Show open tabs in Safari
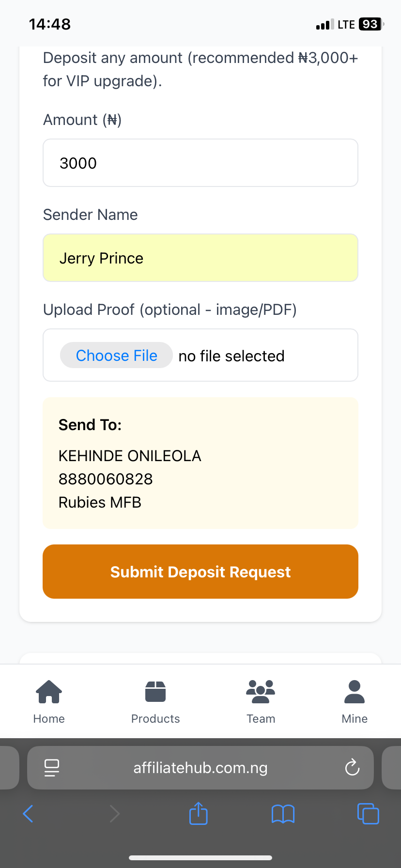This screenshot has width=401, height=868. point(368,814)
